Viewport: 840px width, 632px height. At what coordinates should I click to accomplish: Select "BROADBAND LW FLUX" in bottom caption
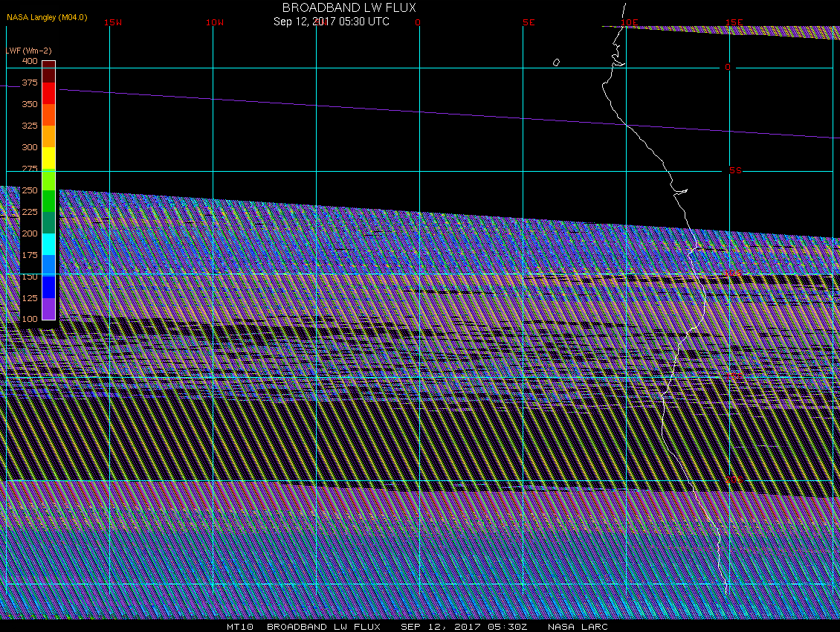(323, 627)
